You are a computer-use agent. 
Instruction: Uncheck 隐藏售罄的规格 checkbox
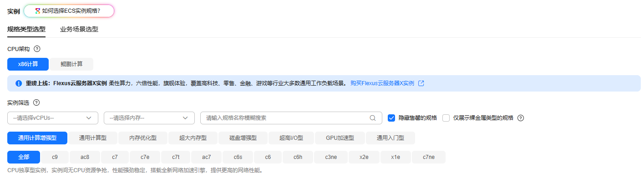(x=391, y=118)
